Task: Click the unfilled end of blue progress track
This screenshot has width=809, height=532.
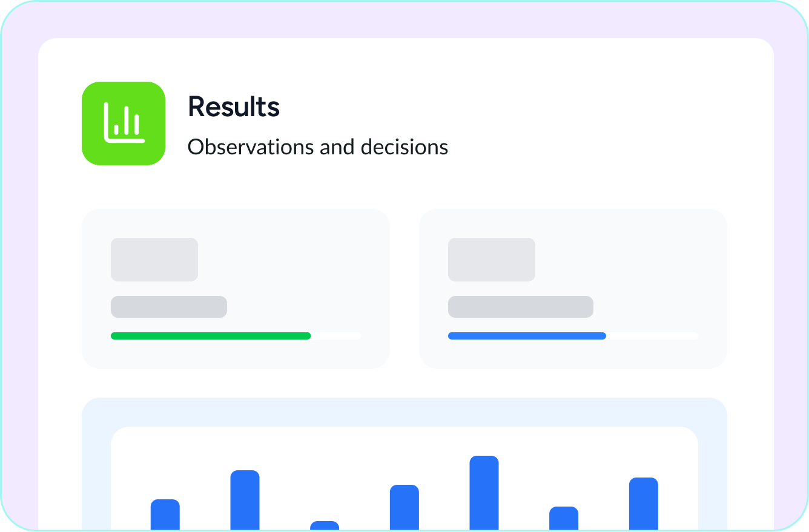Action: pos(652,336)
